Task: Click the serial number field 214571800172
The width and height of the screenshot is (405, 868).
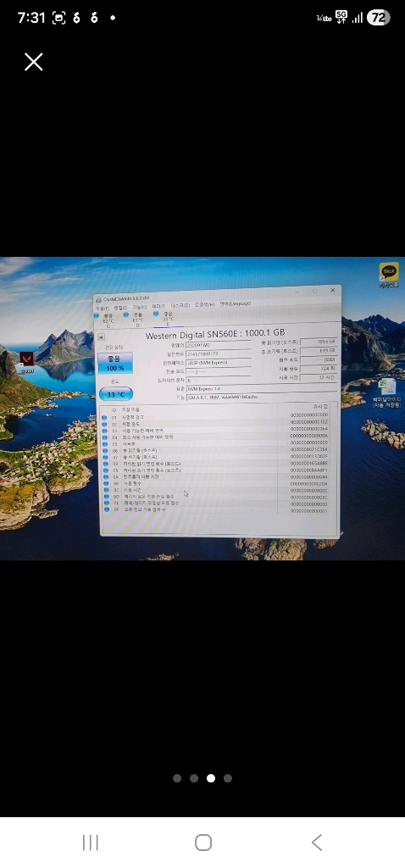Action: (218, 353)
